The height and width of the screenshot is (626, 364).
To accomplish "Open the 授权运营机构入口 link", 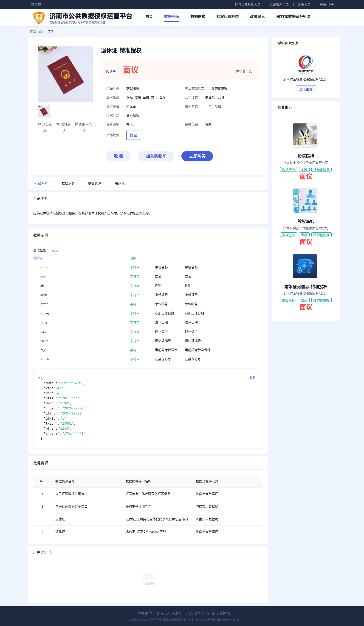I will [248, 4].
